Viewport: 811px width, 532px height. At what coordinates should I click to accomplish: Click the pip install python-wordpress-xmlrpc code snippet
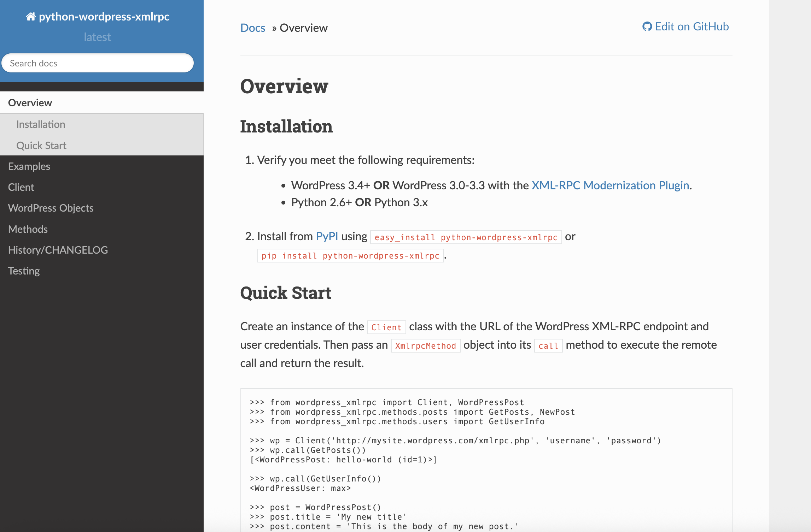(350, 256)
